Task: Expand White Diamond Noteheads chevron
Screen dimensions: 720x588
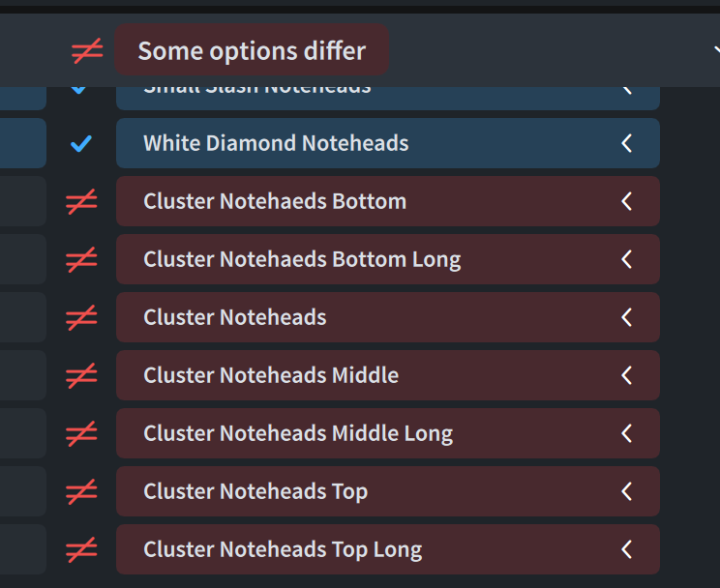Action: click(x=627, y=143)
